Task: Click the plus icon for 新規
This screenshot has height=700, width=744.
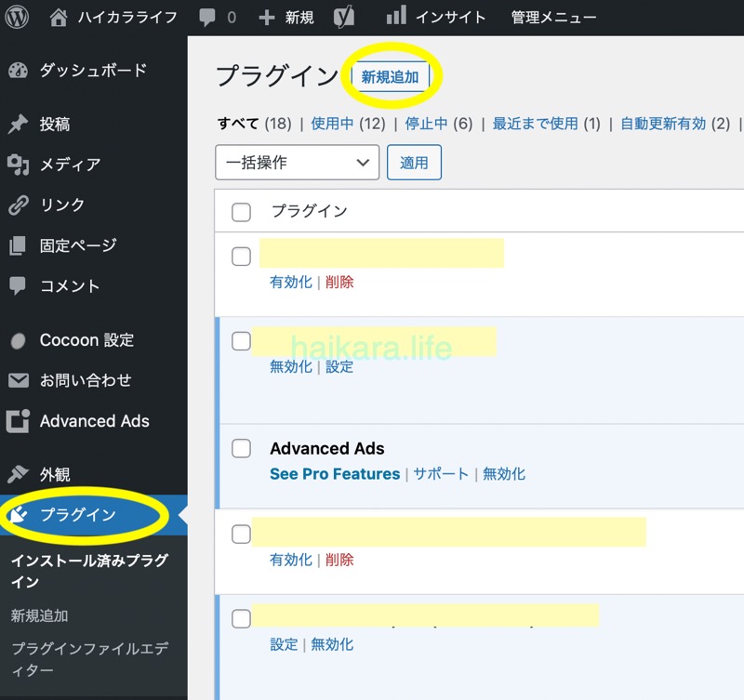Action: (x=267, y=18)
